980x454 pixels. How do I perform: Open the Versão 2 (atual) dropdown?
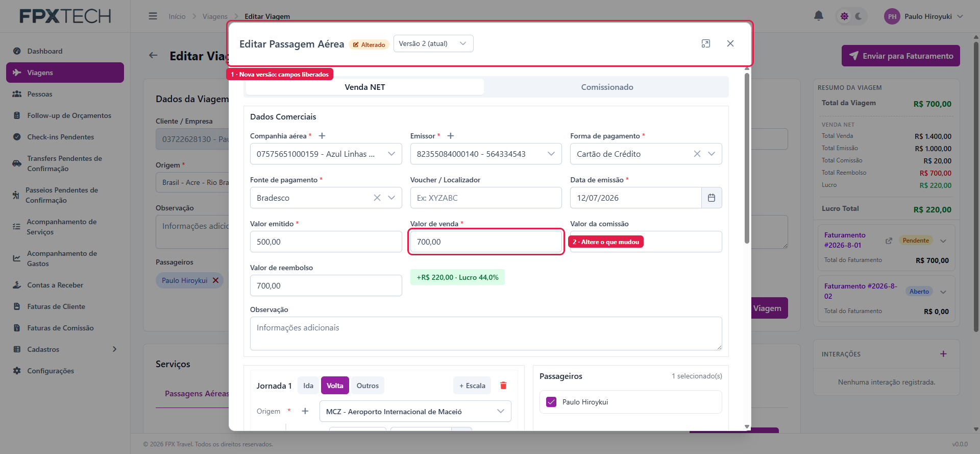(433, 43)
